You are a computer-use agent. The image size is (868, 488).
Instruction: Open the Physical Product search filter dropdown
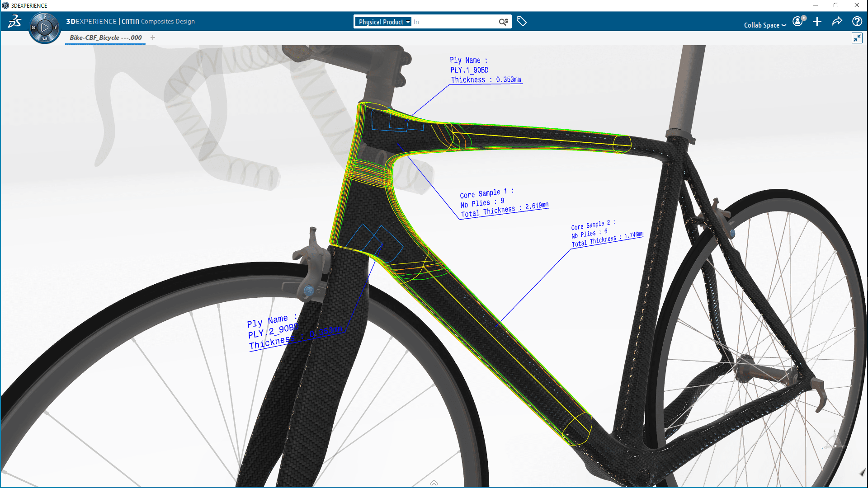coord(384,22)
